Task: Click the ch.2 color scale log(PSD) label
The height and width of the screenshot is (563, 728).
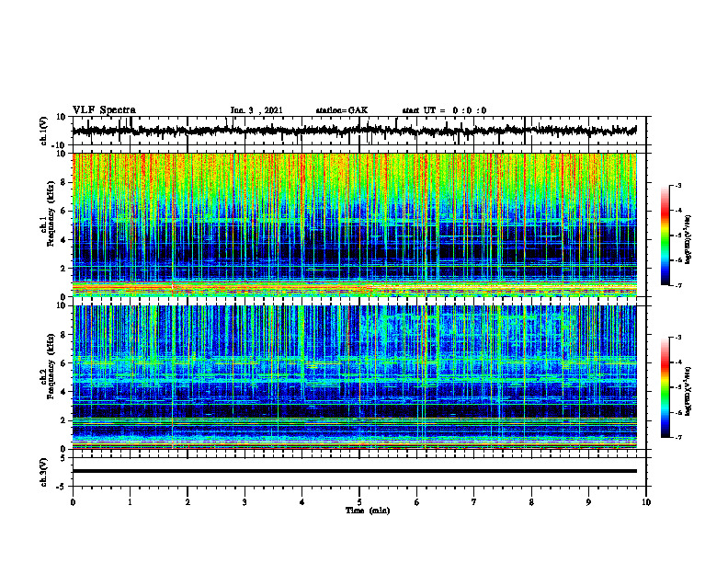Action: [688, 391]
